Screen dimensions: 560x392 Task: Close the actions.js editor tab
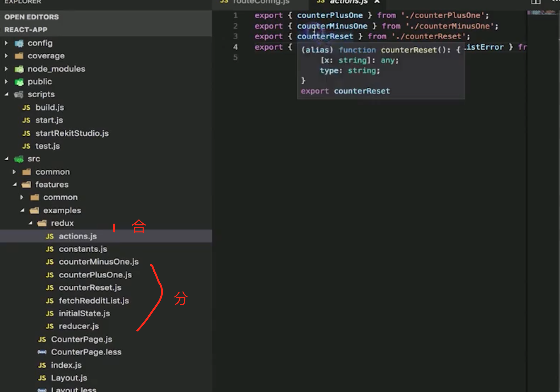(377, 2)
